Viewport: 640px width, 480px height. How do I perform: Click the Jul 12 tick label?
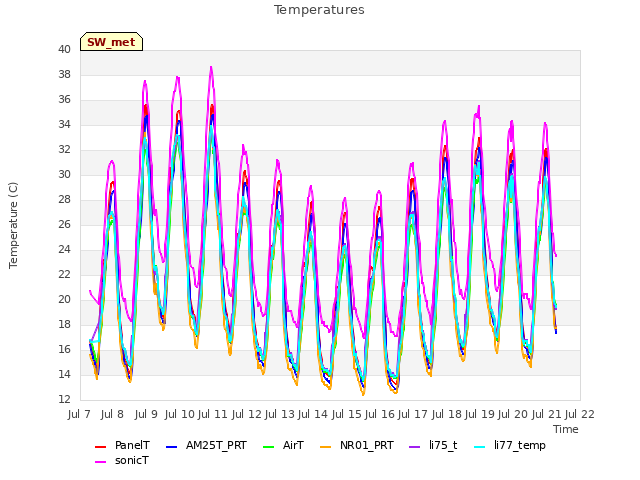[247, 414]
